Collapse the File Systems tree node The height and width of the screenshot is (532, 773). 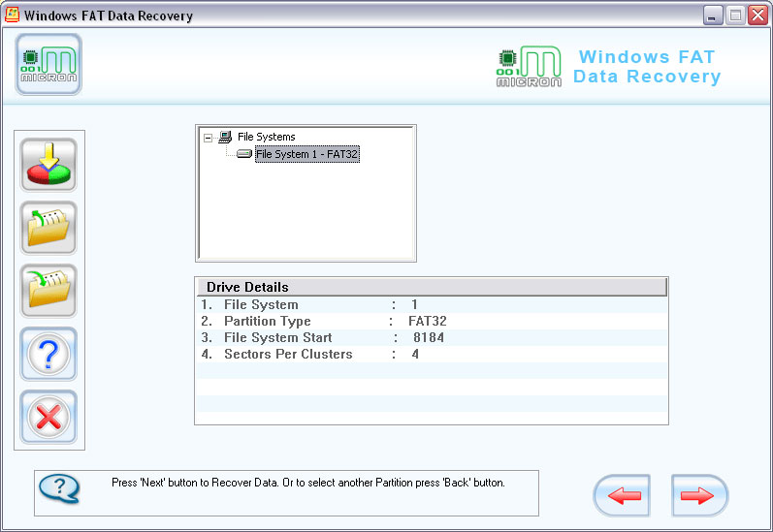click(x=208, y=138)
